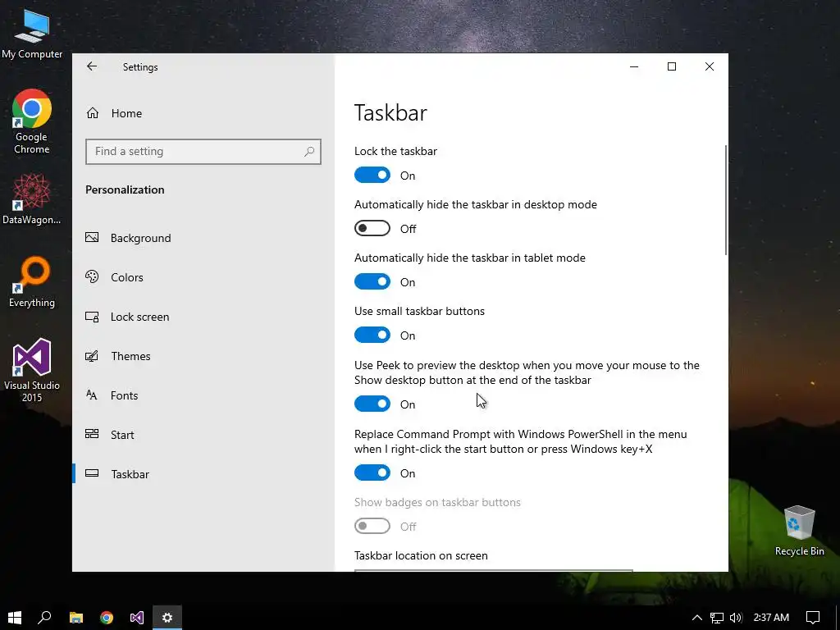The image size is (840, 630).
Task: Open the Themes settings page
Action: 203,356
